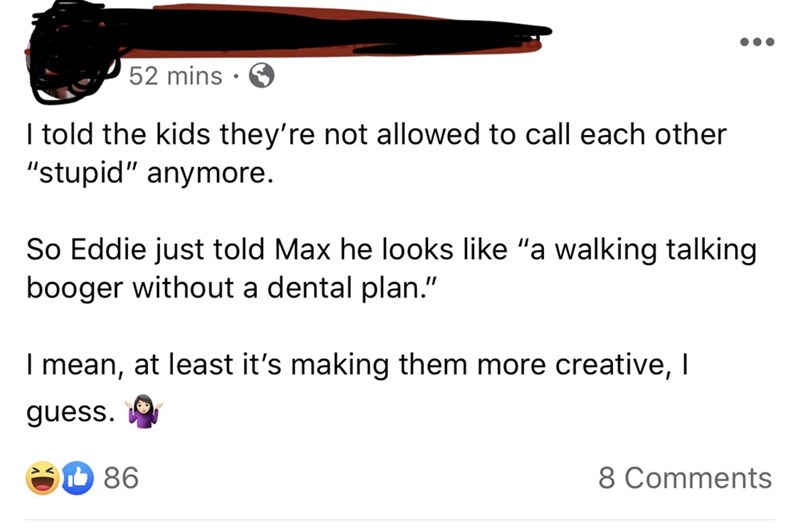The image size is (800, 530).
Task: Click the globe public audience icon
Action: 261,76
